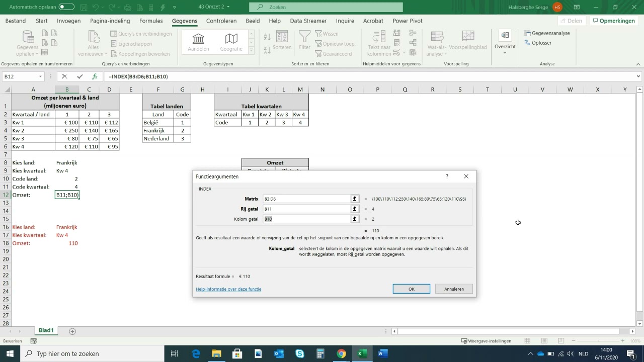Expand Alles vernieuwen dropdown arrow
Viewport: 644px width, 362px height.
106,54
